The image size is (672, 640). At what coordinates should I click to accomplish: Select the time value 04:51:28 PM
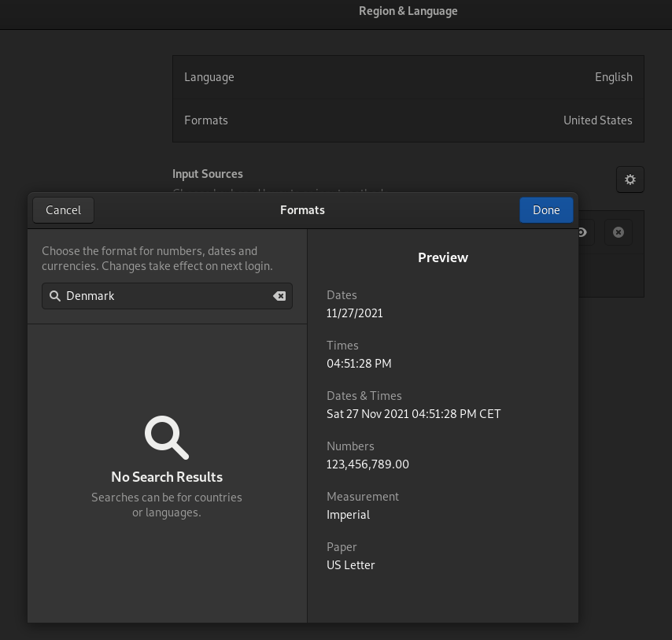pos(359,364)
